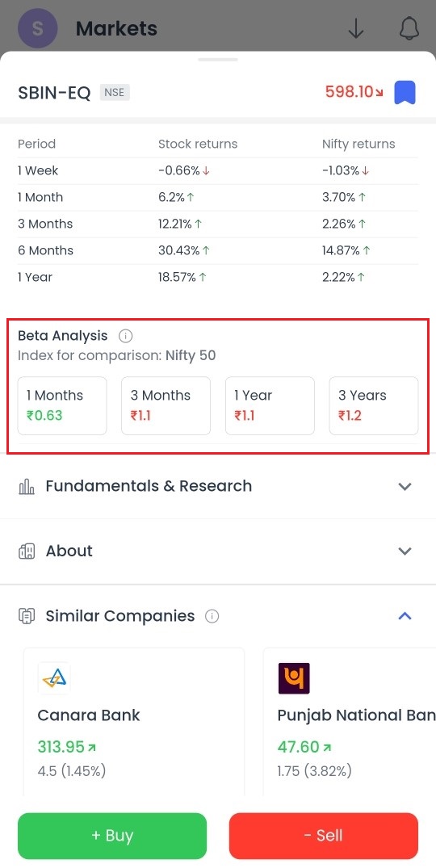Toggle the blue bookmark for SBIN-EQ
This screenshot has width=436, height=868.
tap(405, 92)
